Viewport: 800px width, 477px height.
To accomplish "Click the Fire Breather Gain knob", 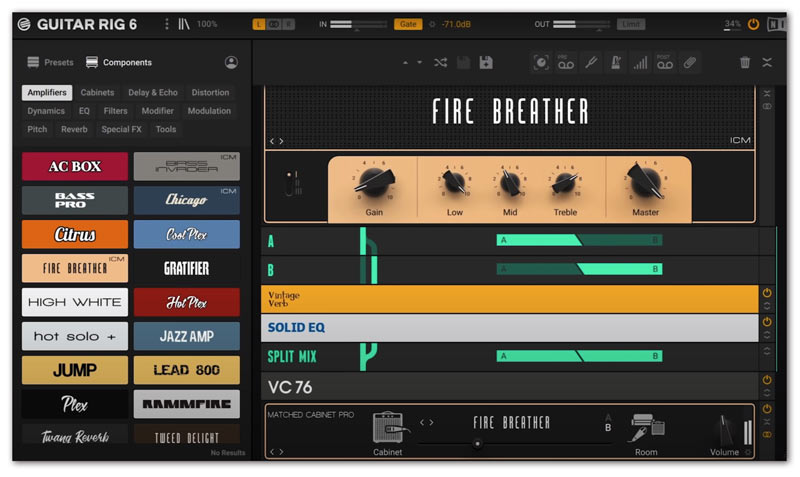I will [374, 182].
